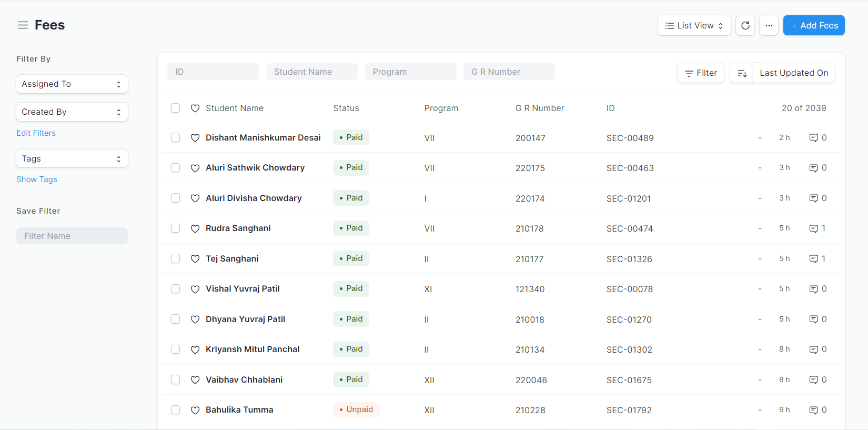
Task: Open the List View switcher menu
Action: [694, 25]
